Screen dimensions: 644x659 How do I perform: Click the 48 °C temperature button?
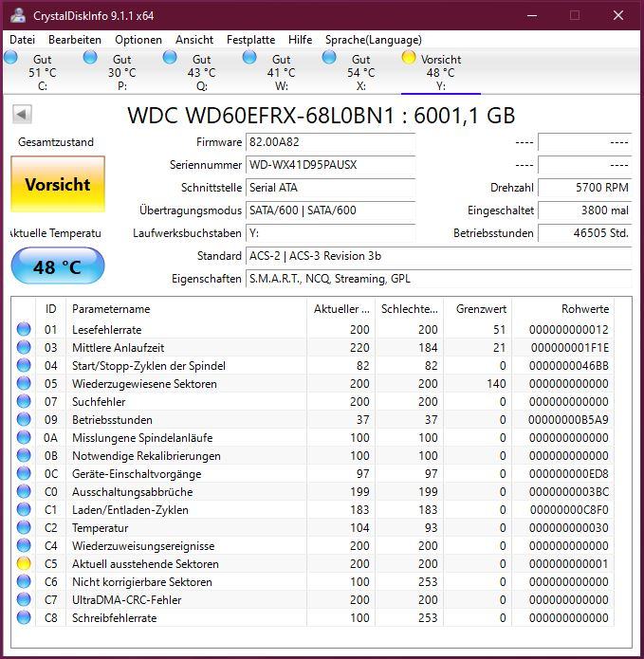[x=58, y=266]
